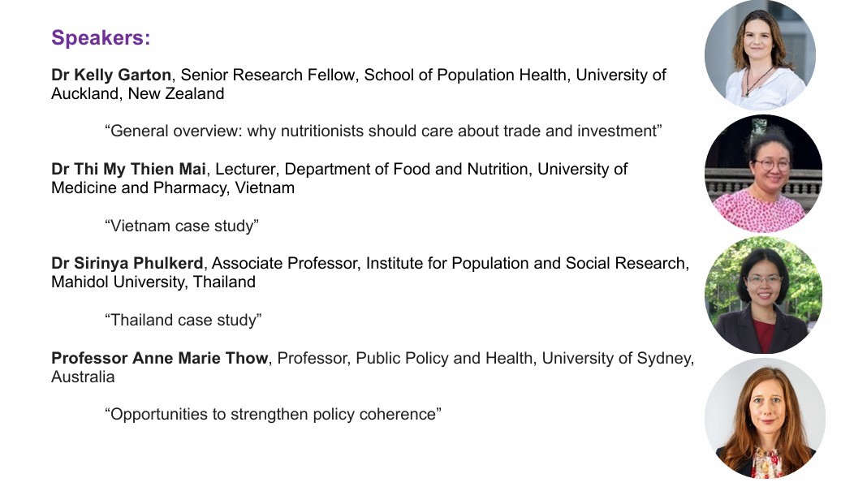The height and width of the screenshot is (504, 841).
Task: Click the text "Medicine and Pharmacy, Vietnam"
Action: click(x=173, y=188)
